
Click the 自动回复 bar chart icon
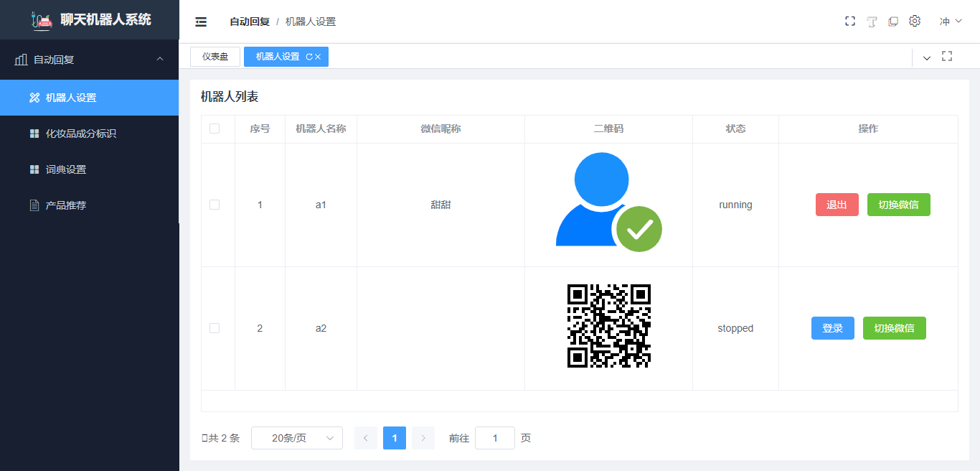pos(22,60)
